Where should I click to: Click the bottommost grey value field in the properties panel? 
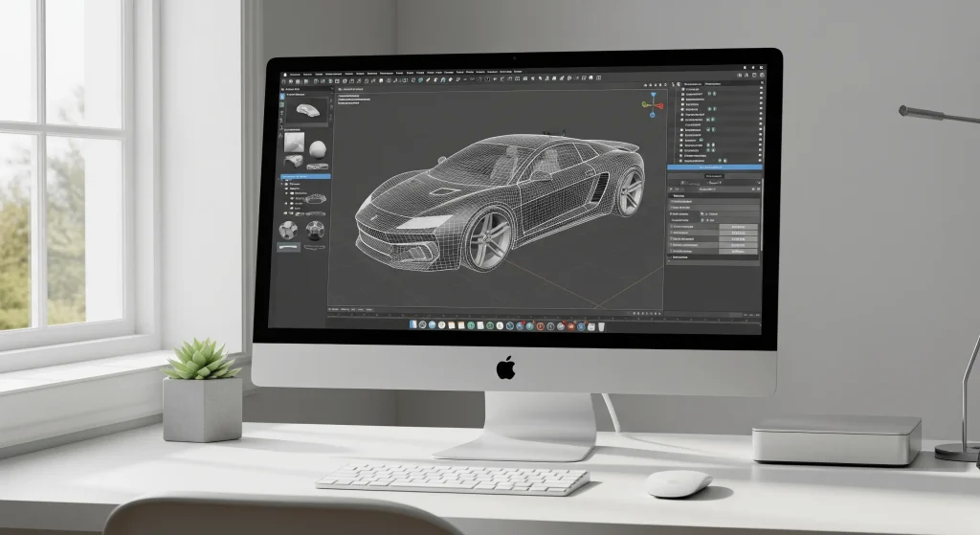pyautogui.click(x=738, y=252)
